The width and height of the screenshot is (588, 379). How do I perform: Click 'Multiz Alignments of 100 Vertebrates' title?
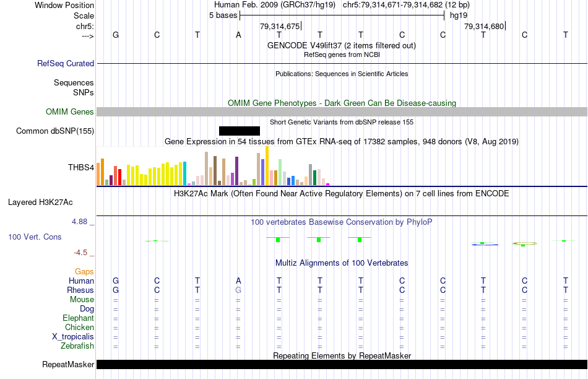[342, 263]
